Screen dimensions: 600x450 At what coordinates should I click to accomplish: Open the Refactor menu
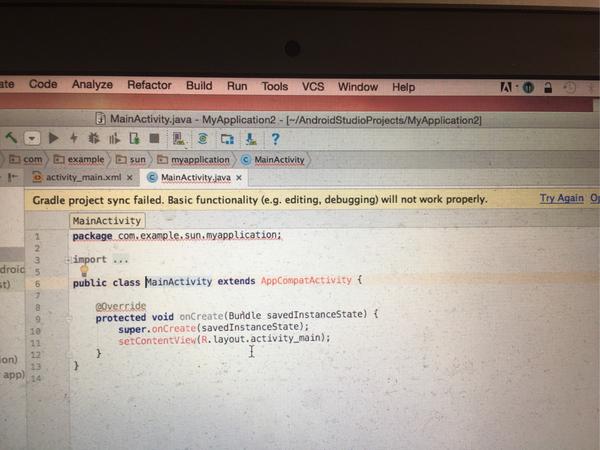tap(149, 85)
